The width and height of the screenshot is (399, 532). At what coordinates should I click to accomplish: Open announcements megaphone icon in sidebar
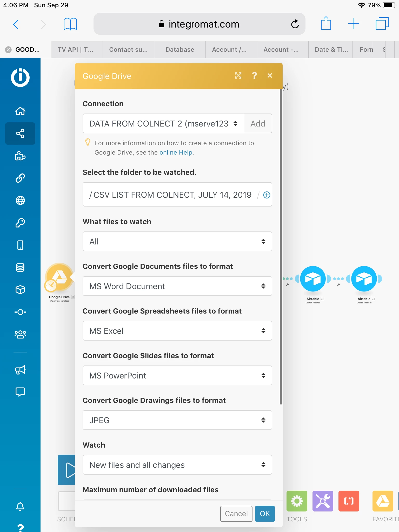pyautogui.click(x=20, y=370)
